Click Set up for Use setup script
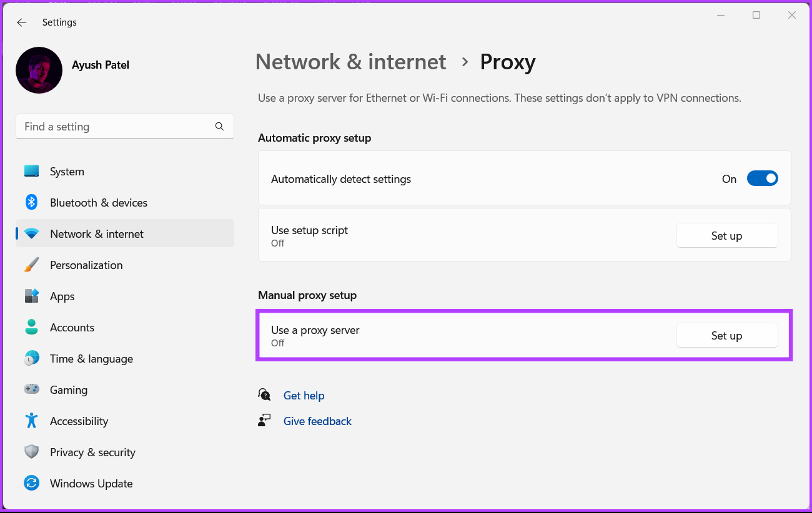This screenshot has width=812, height=513. tap(727, 235)
